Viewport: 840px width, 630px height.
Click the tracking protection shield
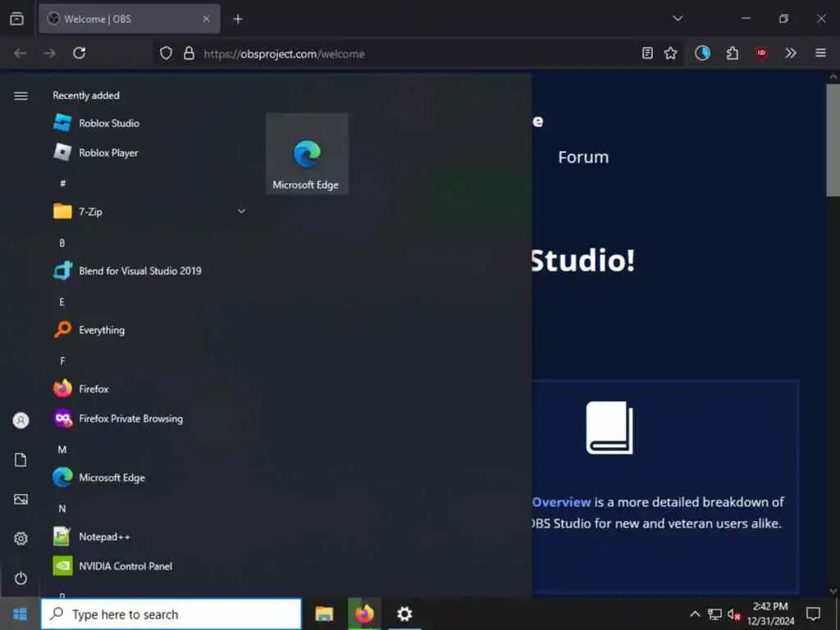click(x=166, y=53)
